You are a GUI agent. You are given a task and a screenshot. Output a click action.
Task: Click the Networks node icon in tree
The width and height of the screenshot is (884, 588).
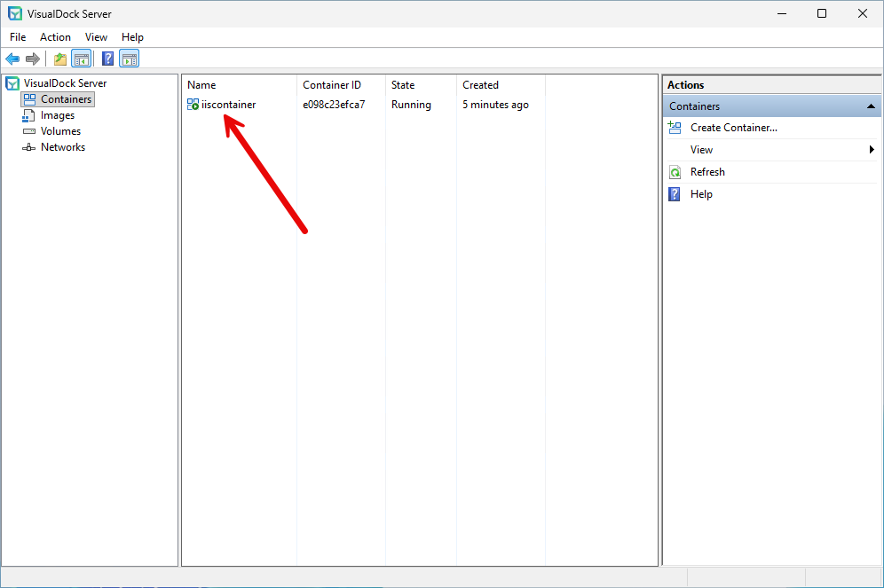coord(28,147)
